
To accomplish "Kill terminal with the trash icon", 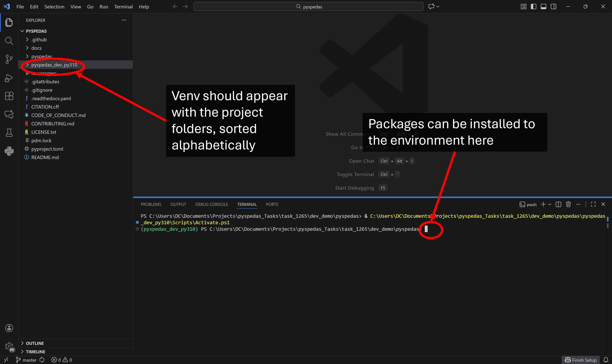I will click(x=568, y=204).
